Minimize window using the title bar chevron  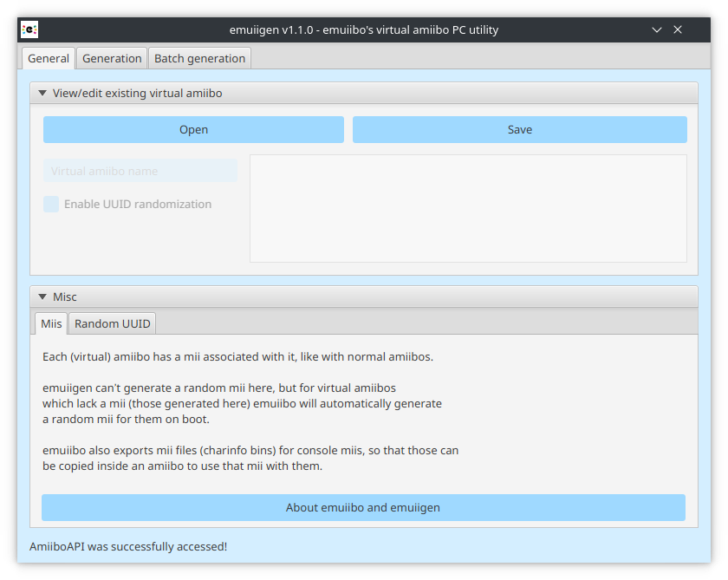click(x=657, y=29)
